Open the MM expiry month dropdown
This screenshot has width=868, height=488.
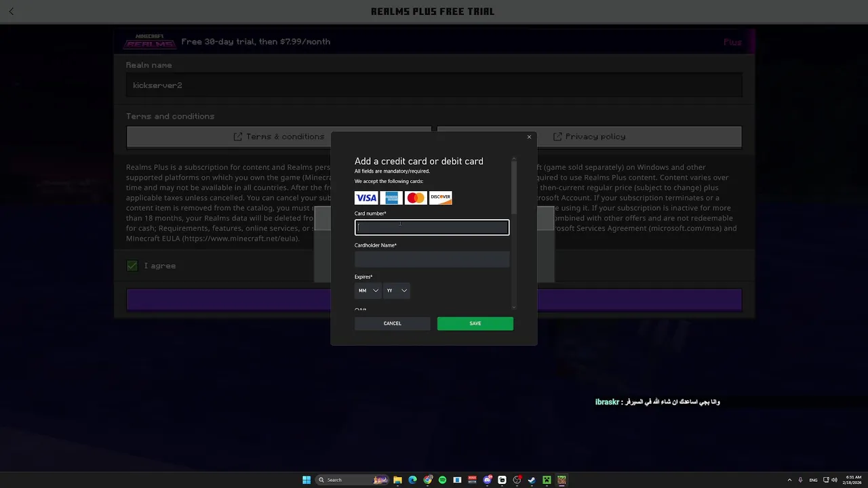(x=368, y=291)
